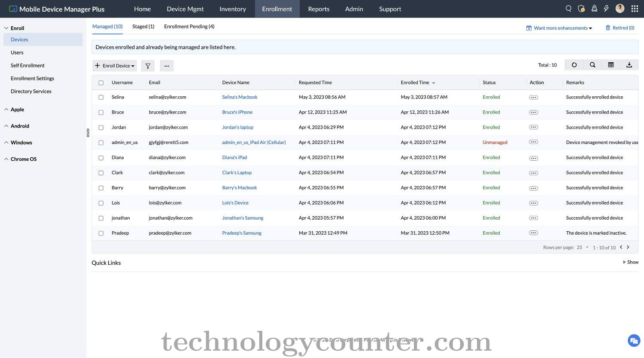Image resolution: width=644 pixels, height=358 pixels.
Task: Switch to the Staged (1) tab
Action: coord(143,27)
